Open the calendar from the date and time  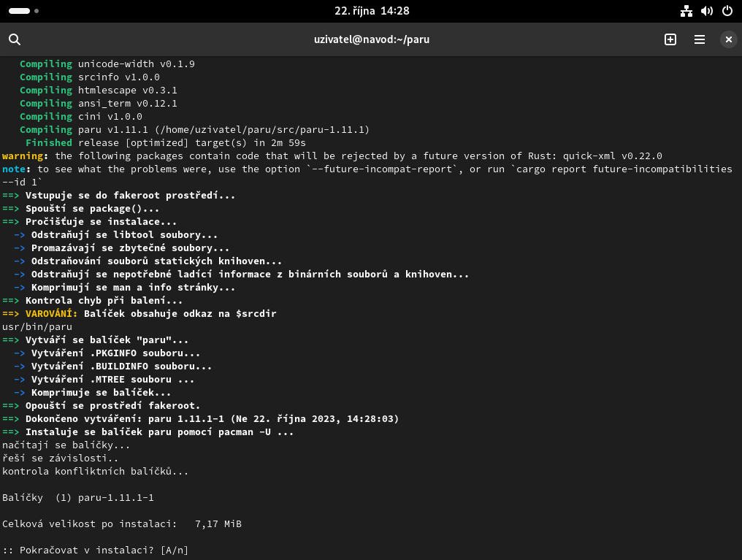tap(371, 11)
